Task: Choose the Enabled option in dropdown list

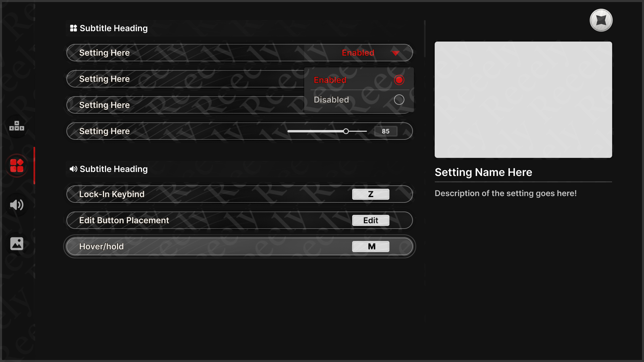Action: tap(330, 80)
